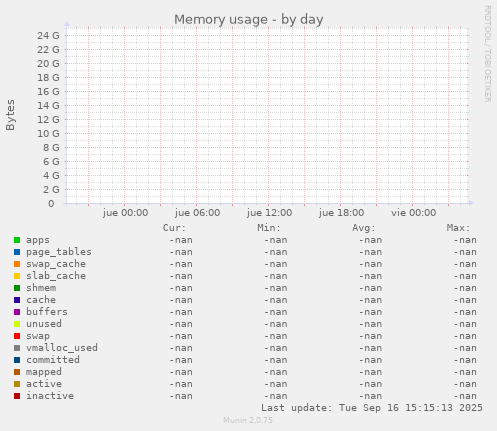Screen dimensions: 497x431
Task: Select the 'slab_cache' legend label
Action: click(x=56, y=276)
